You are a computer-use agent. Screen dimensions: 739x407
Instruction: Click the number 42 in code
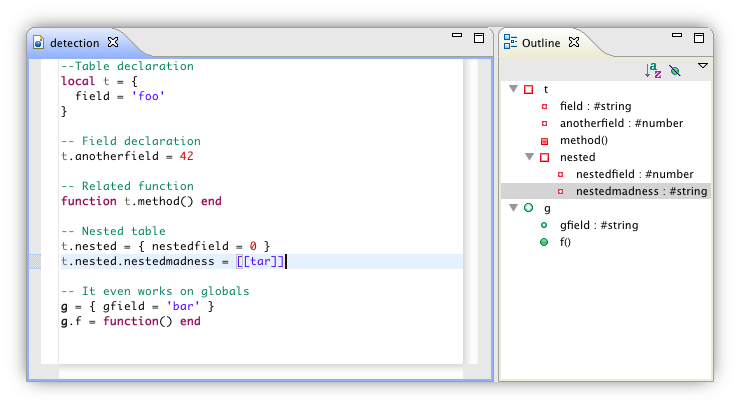(x=186, y=156)
